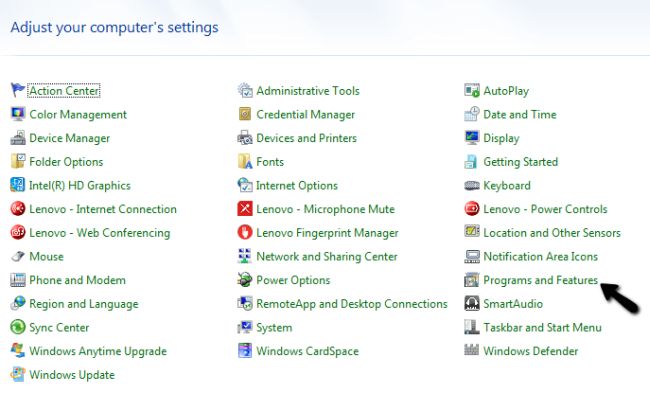Open the Administrative Tools gear icon
The width and height of the screenshot is (650, 393).
pos(245,90)
